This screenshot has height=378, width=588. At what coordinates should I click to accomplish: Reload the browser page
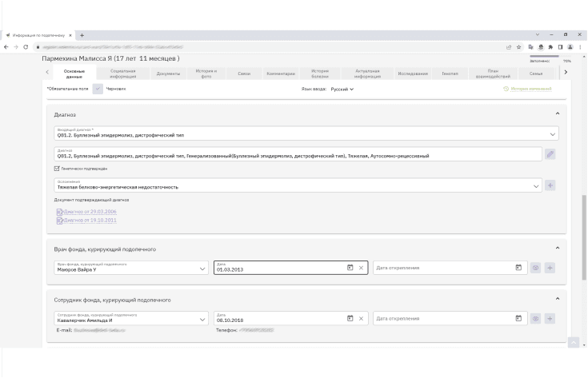pyautogui.click(x=26, y=47)
